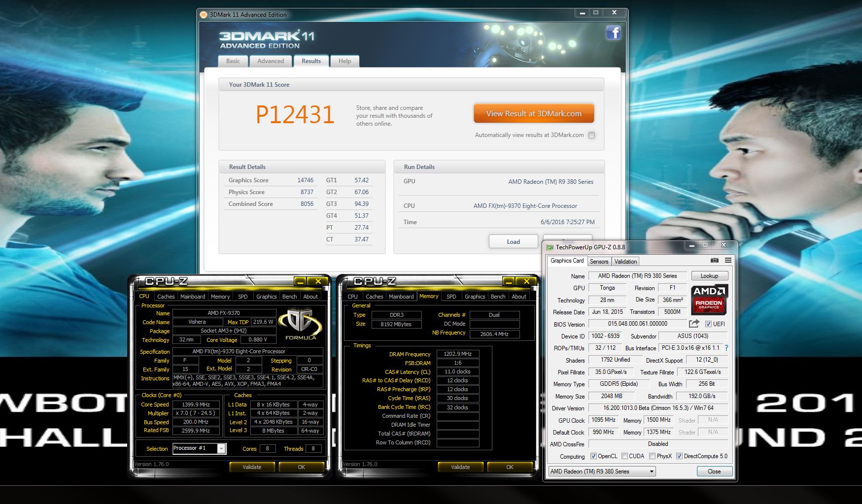Open Graphics tab in left CPU-Z window
This screenshot has height=504, width=862.
point(266,297)
